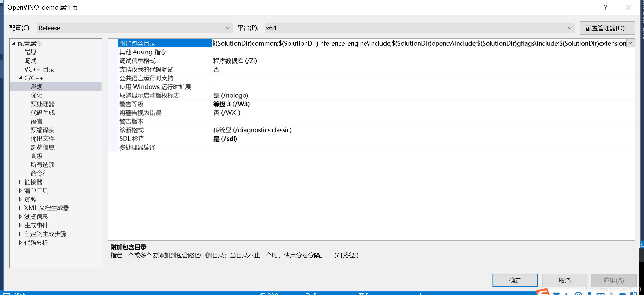The height and width of the screenshot is (295, 644).
Task: Select the 链接器 tree item label
Action: coord(33,182)
